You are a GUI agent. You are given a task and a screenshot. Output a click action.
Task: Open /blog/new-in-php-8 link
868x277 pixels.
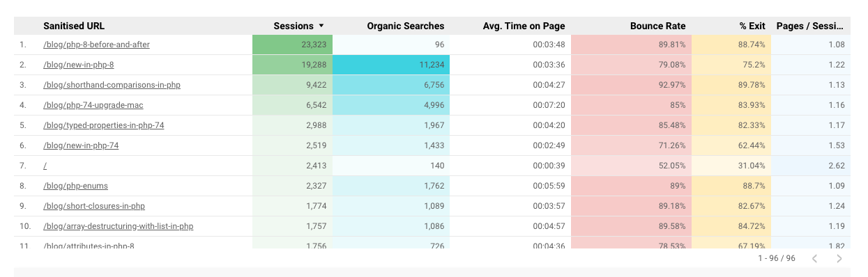pyautogui.click(x=78, y=65)
